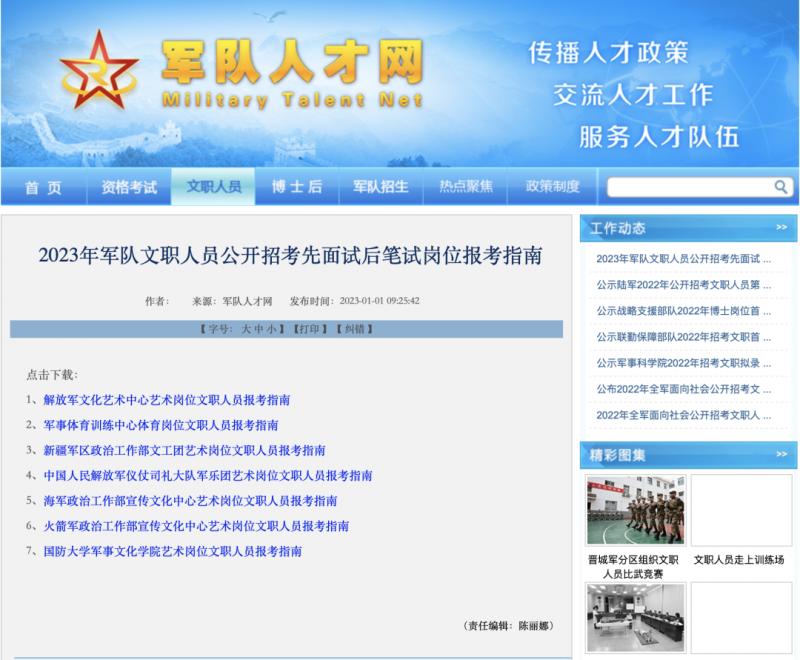Focus the search text field
The image size is (800, 660).
click(x=689, y=187)
